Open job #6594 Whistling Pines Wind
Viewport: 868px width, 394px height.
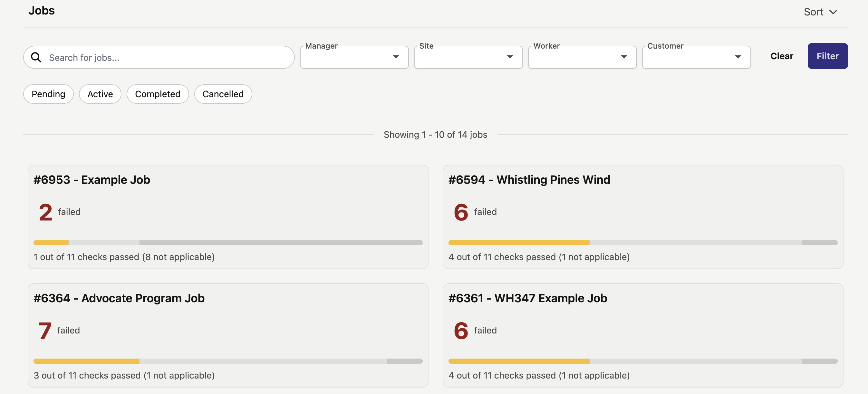(x=529, y=180)
